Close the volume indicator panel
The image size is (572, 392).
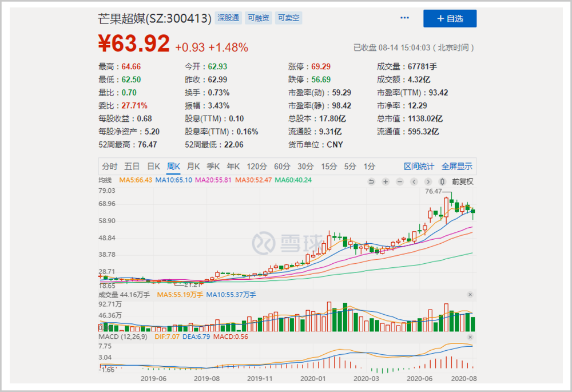click(x=470, y=295)
